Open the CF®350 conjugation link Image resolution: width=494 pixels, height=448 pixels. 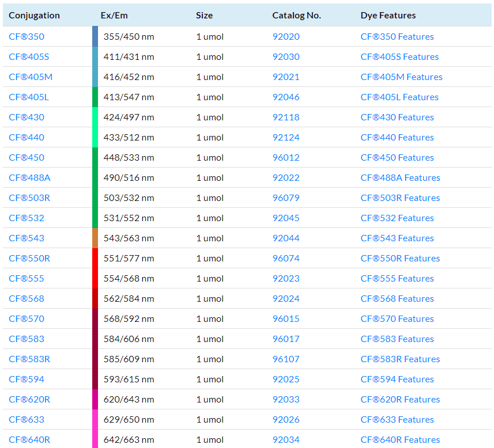tap(27, 36)
